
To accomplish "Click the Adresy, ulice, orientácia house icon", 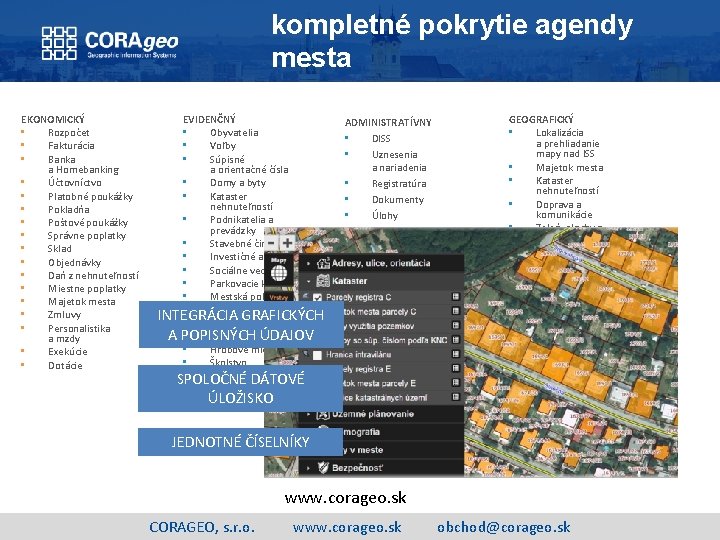I will click(x=323, y=263).
